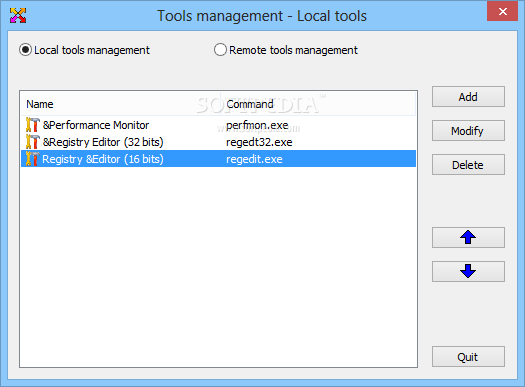Select the &Registry Editor (32 bits) row
The height and width of the screenshot is (387, 525).
(219, 142)
